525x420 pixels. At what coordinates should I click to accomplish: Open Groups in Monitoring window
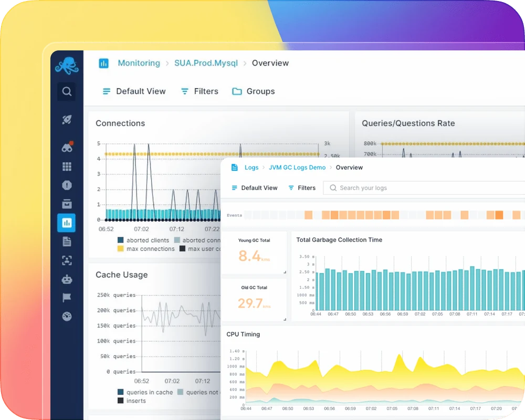[254, 91]
